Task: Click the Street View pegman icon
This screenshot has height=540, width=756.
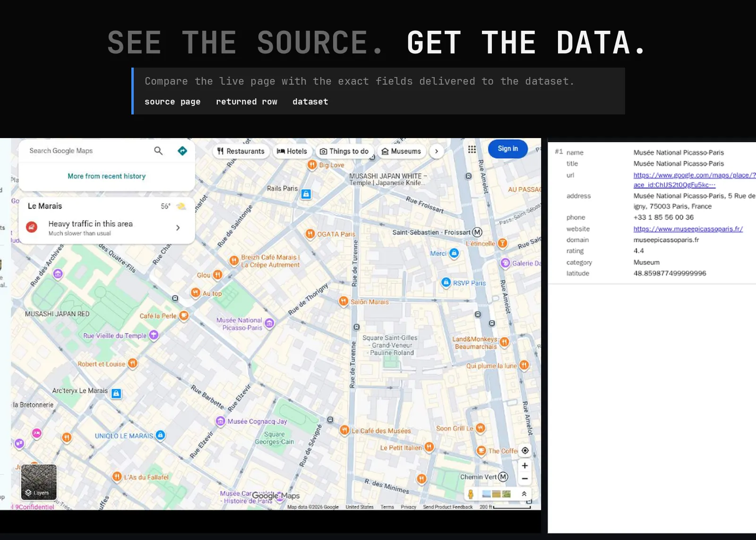Action: [471, 494]
